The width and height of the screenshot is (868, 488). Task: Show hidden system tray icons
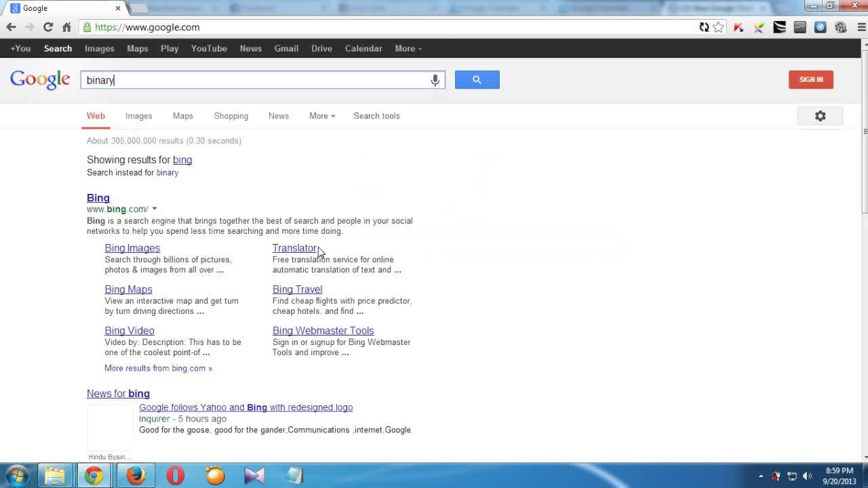(x=761, y=476)
